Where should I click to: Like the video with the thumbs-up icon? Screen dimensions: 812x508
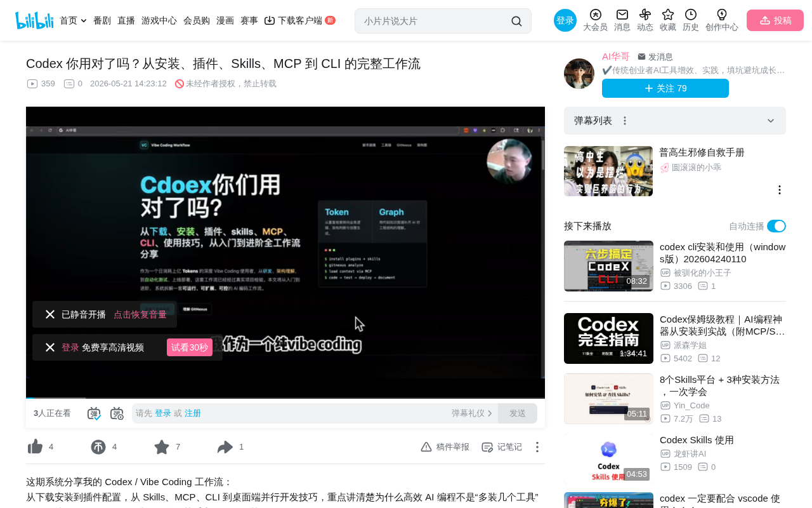[x=35, y=447]
